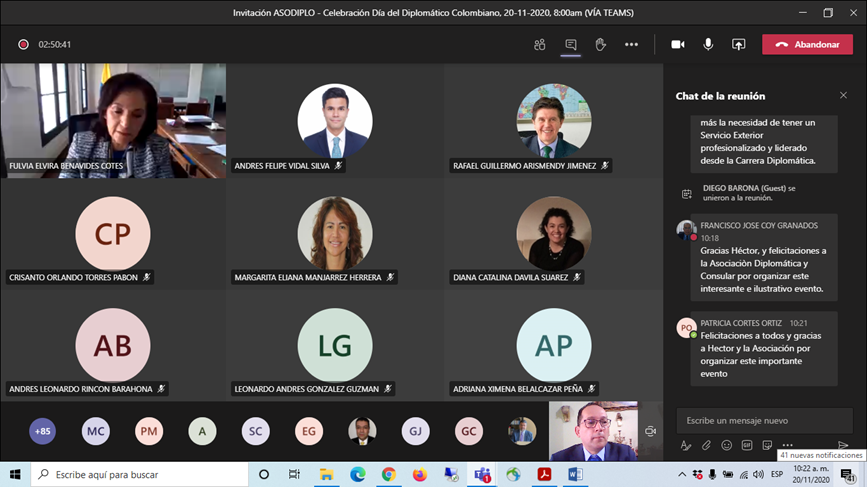The width and height of the screenshot is (867, 487).
Task: Click the Microsoft Teams taskbar icon
Action: tap(482, 475)
